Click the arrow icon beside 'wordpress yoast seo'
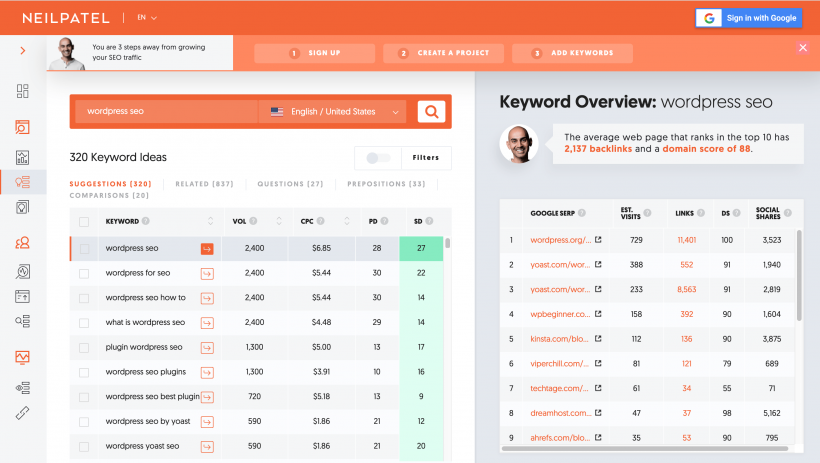 pos(207,446)
